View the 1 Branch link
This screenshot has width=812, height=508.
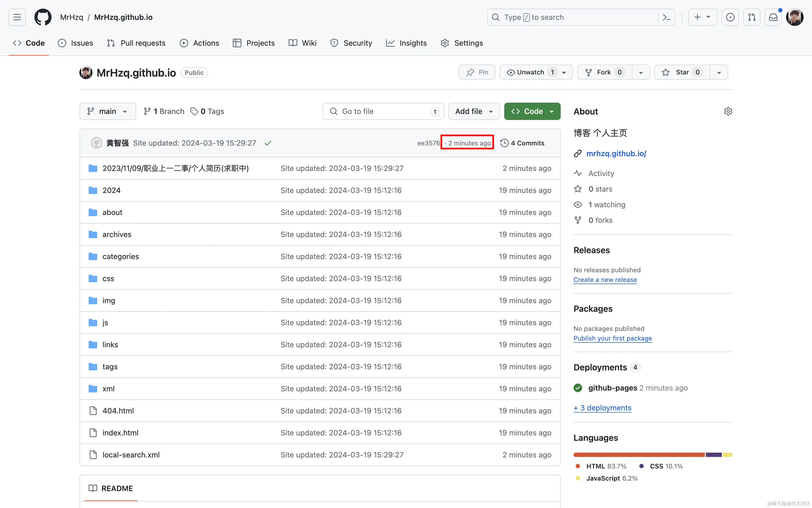click(164, 111)
